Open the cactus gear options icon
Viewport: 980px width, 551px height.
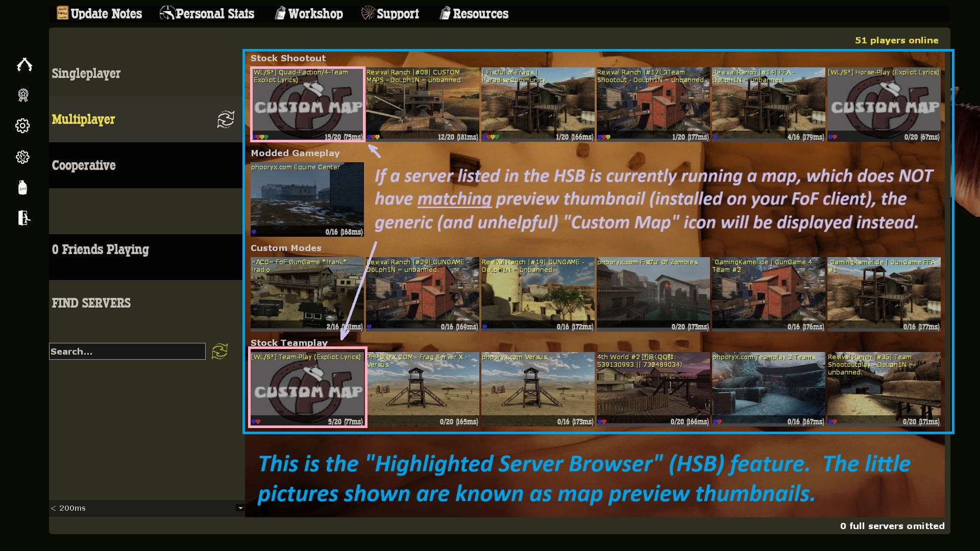click(x=22, y=157)
